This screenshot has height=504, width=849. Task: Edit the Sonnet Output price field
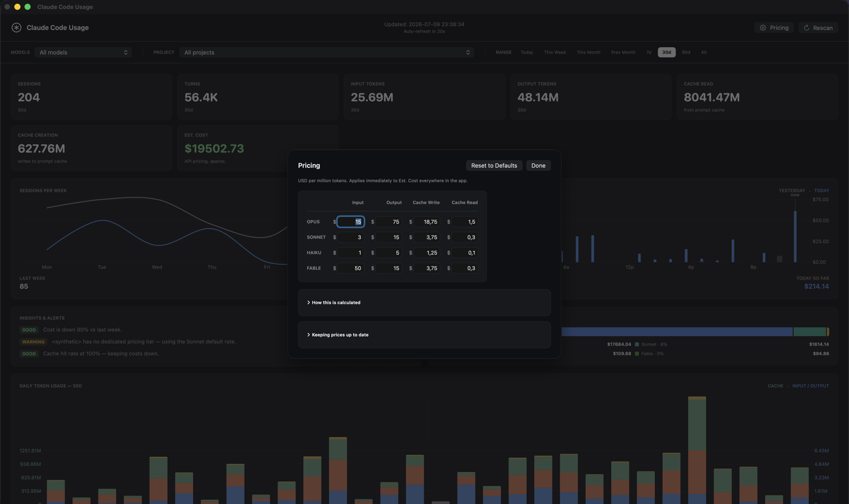388,237
